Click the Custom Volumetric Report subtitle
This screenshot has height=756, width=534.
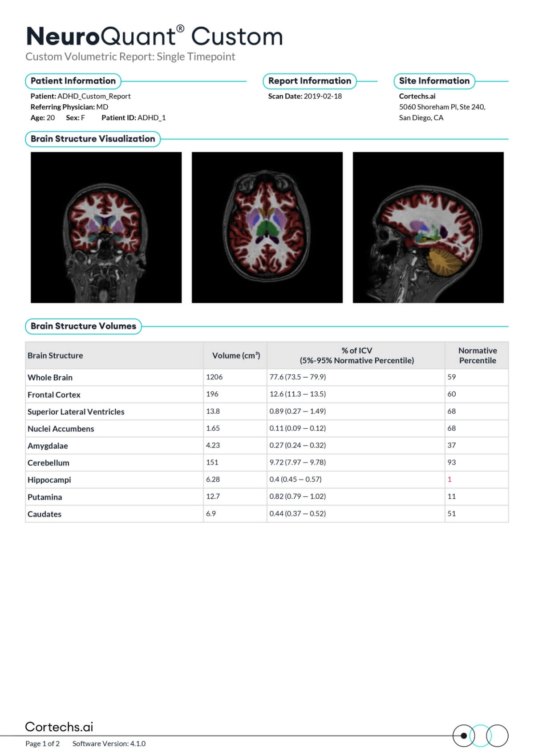click(130, 57)
